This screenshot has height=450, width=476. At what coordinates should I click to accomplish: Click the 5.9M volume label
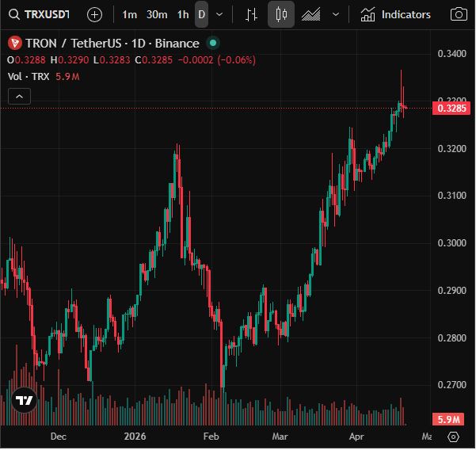coord(448,420)
